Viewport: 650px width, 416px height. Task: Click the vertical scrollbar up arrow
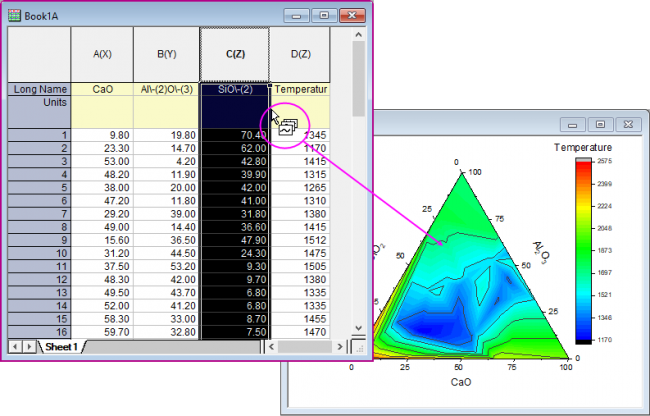coord(358,35)
